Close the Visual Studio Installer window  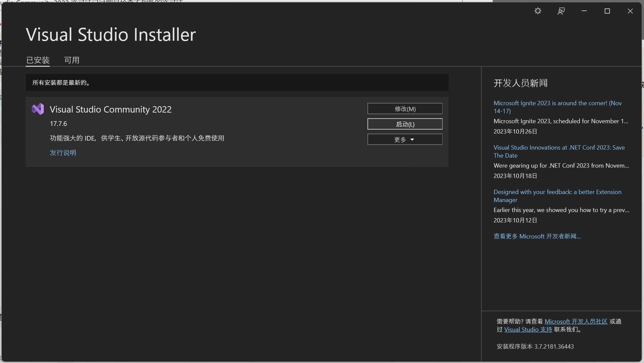(x=630, y=11)
